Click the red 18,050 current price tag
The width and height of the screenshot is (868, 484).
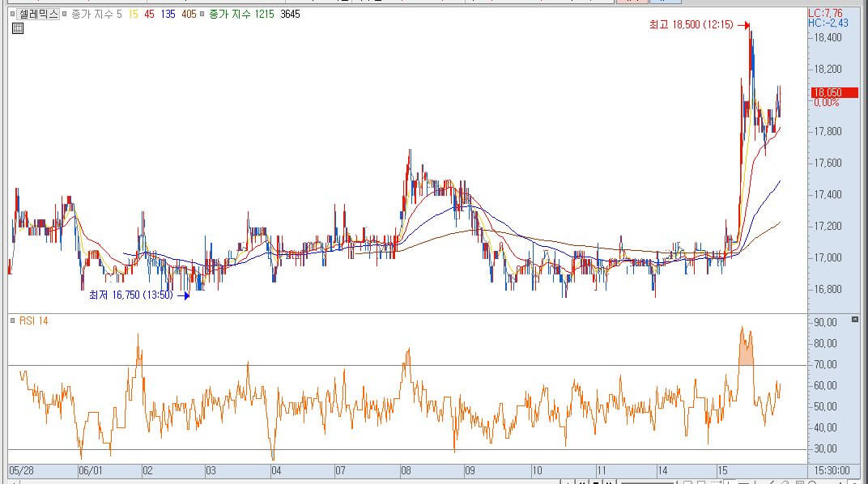(x=835, y=92)
